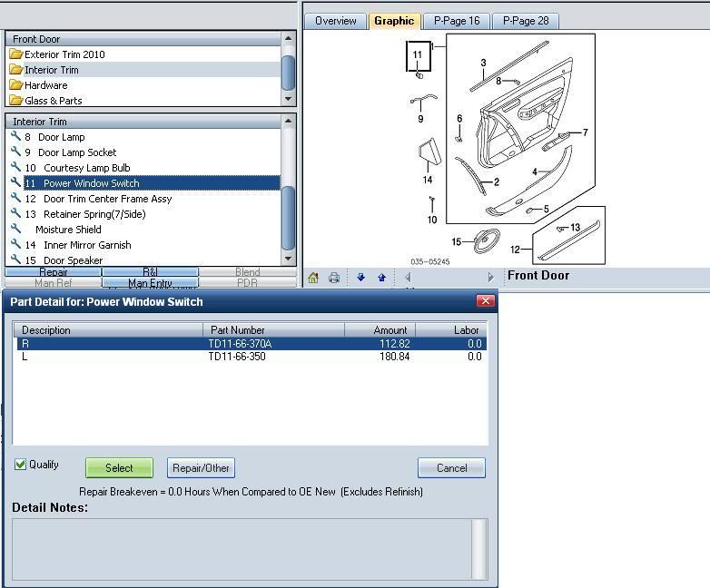Viewport: 710px width, 588px height.
Task: Click the Interior Trim list scrollbar thumb
Action: click(289, 218)
